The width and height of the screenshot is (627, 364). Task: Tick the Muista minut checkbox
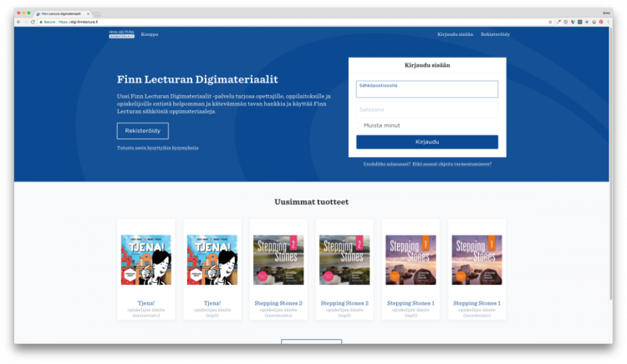click(359, 125)
